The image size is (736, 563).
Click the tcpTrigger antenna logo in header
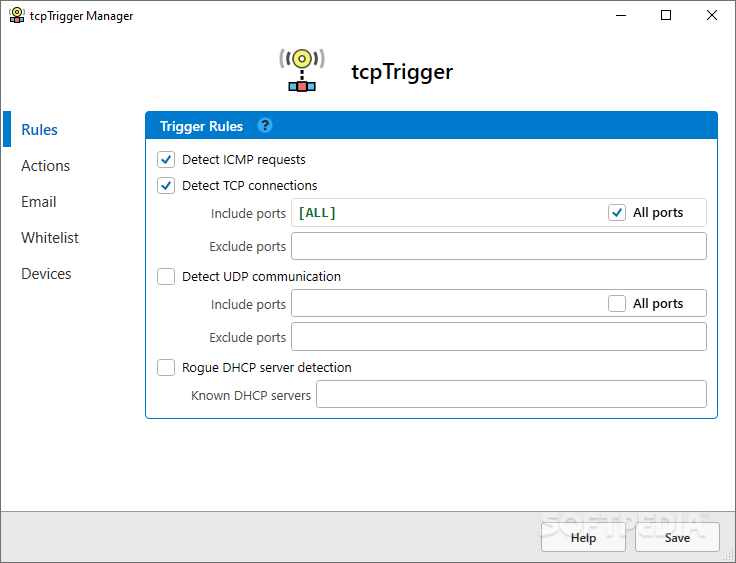point(302,70)
